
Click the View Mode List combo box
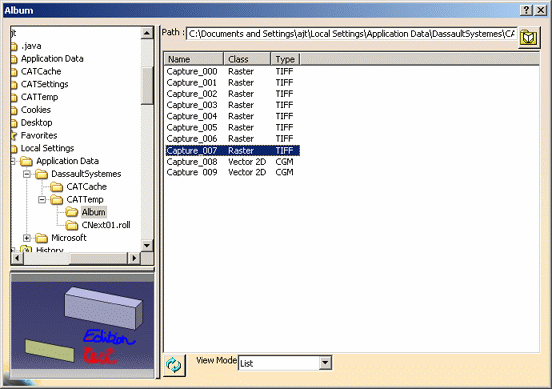[284, 363]
